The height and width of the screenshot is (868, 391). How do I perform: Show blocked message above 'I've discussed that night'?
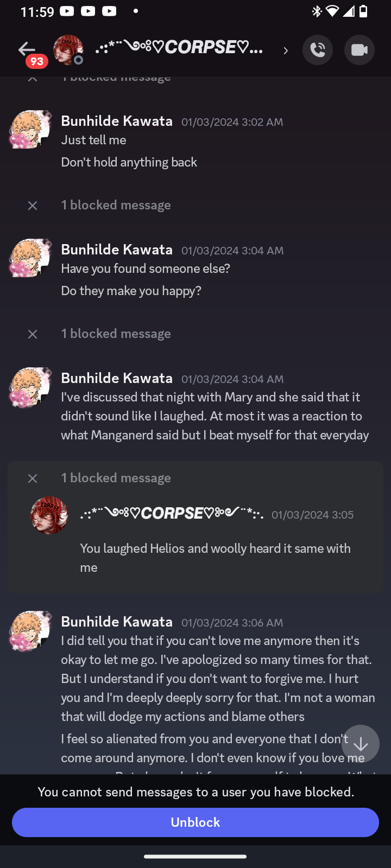pyautogui.click(x=33, y=334)
